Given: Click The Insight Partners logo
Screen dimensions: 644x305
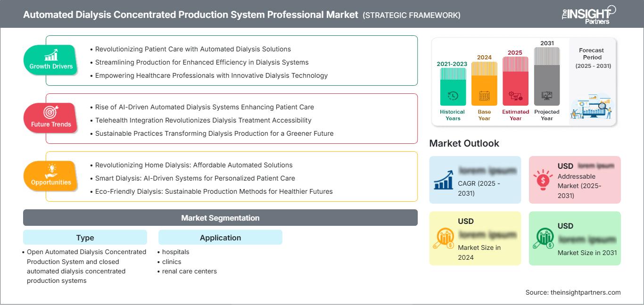Looking at the screenshot, I should tap(589, 14).
